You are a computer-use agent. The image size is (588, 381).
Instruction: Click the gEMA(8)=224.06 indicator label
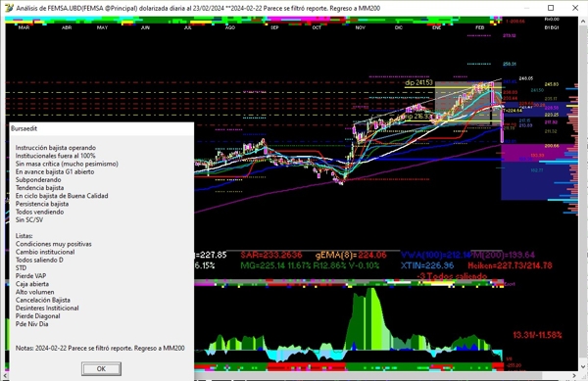(351, 255)
